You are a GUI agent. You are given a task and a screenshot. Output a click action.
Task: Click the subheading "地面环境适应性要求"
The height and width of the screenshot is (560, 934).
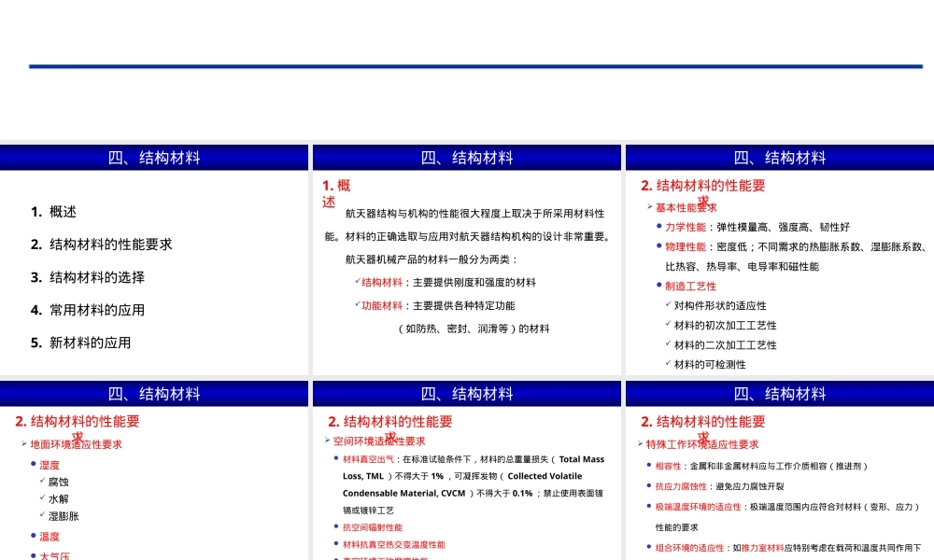(77, 444)
